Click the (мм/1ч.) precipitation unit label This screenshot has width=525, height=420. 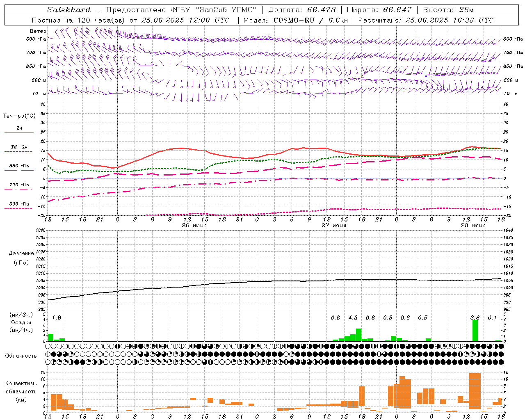(x=21, y=330)
